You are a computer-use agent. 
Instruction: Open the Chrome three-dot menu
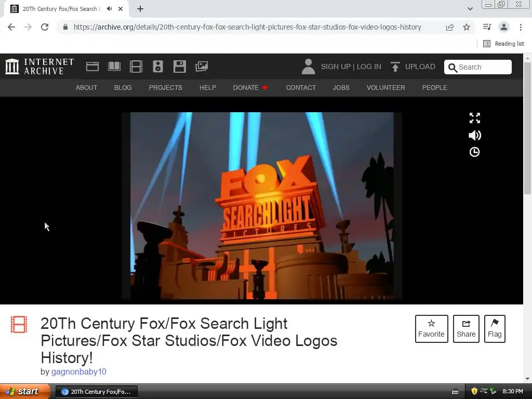tap(521, 27)
